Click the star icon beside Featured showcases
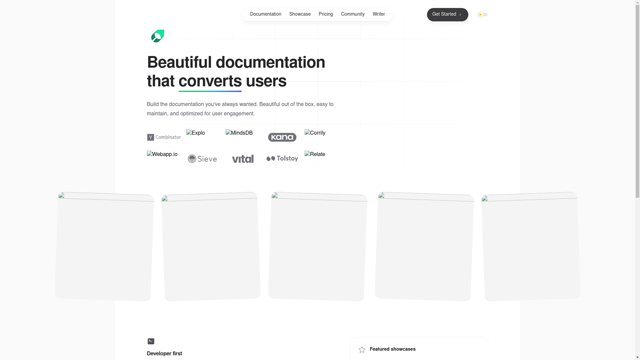The height and width of the screenshot is (360, 640). pos(362,350)
